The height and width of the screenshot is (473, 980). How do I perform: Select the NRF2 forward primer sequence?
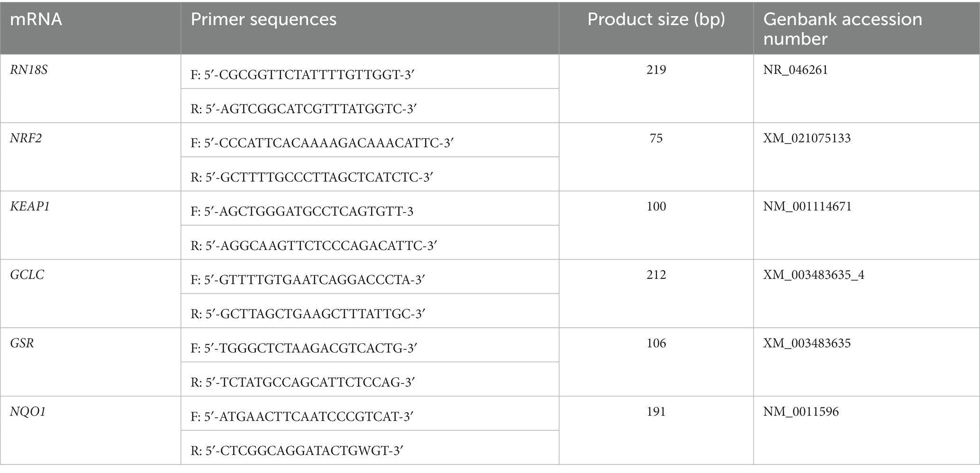click(x=322, y=143)
